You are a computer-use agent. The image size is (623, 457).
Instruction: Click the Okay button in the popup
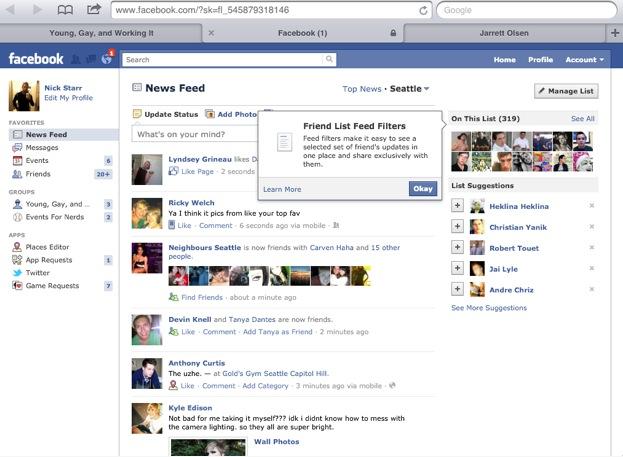tap(423, 189)
